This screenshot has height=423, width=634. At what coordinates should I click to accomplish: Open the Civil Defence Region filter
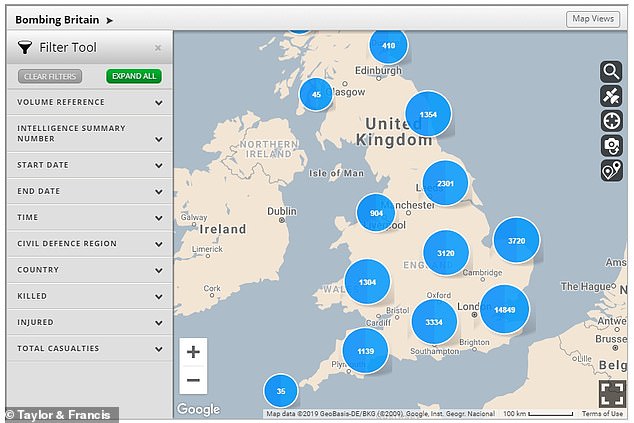click(158, 244)
